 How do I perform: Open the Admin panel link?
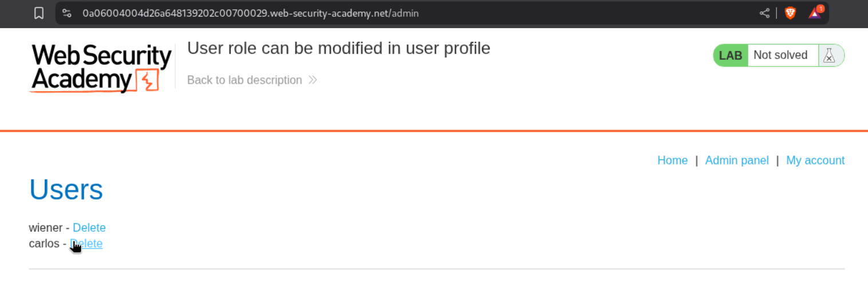point(736,161)
